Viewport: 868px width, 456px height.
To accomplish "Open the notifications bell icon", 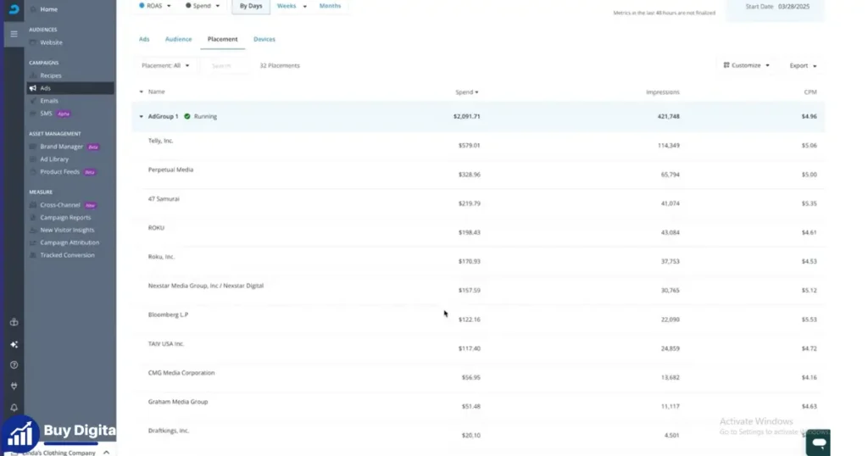I will tap(14, 408).
